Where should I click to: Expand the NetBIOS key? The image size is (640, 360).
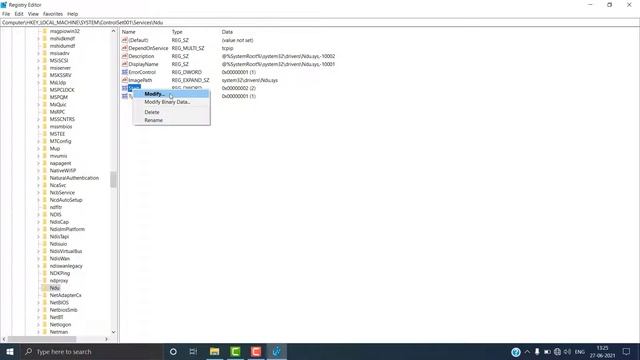pos(39,302)
